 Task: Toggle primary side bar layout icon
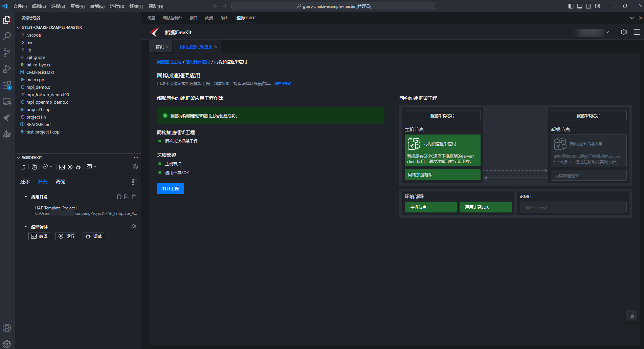point(571,6)
